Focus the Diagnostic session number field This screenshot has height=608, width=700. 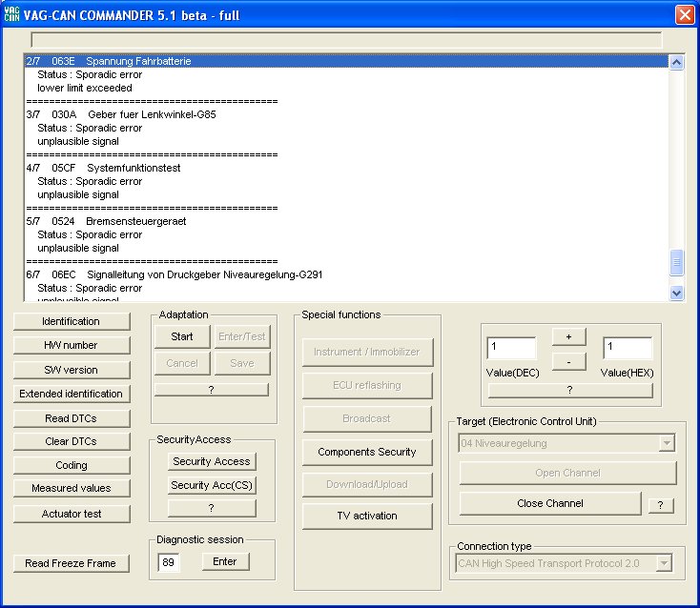coord(169,562)
